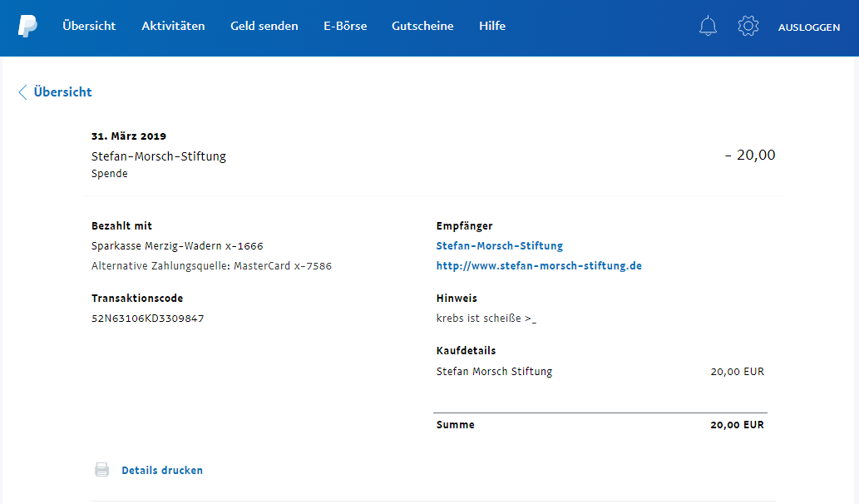Click the Details drucken link
859x504 pixels.
coord(162,470)
